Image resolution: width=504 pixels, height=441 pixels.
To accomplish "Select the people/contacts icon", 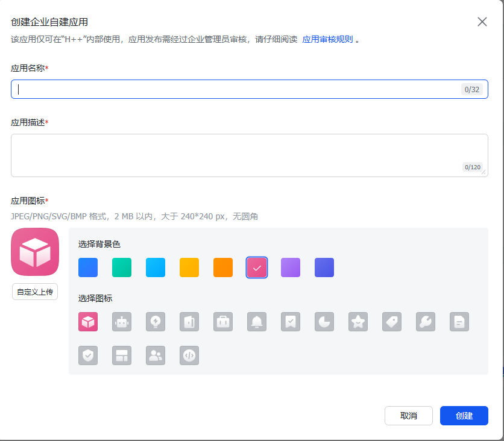I will [x=156, y=355].
